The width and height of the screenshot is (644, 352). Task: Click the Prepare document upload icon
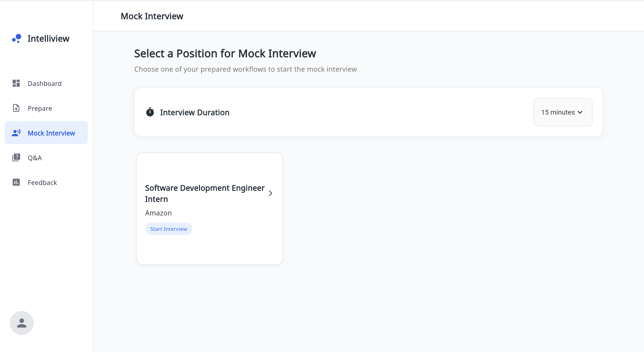16,108
